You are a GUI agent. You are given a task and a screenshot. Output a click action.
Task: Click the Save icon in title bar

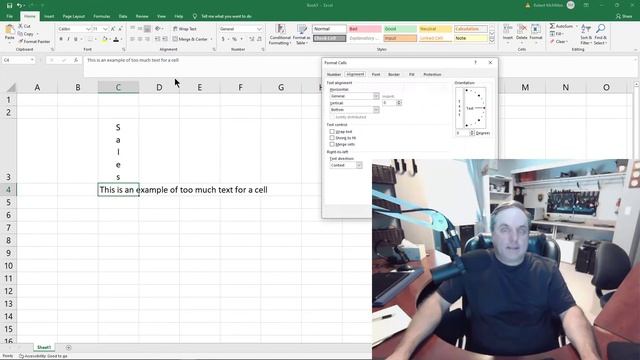(9, 5)
